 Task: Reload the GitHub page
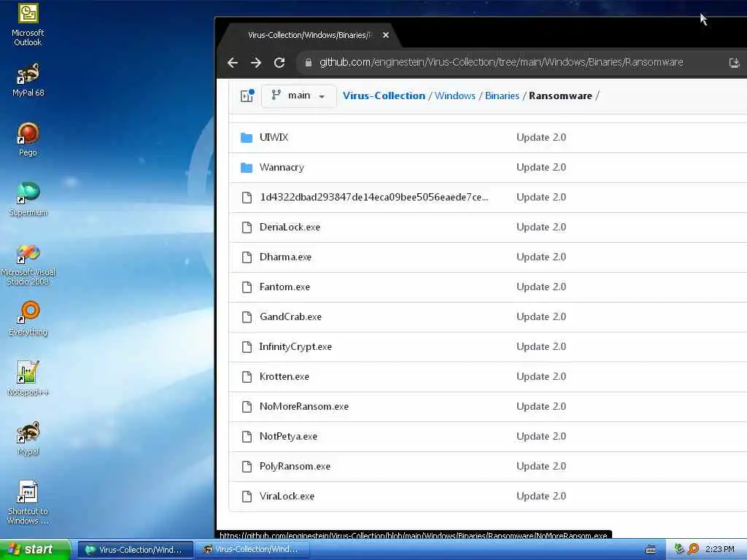[279, 63]
